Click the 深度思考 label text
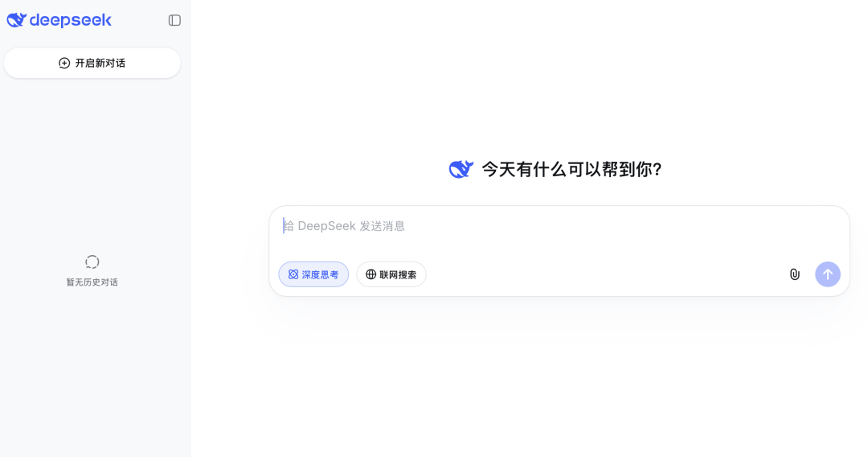 tap(320, 274)
